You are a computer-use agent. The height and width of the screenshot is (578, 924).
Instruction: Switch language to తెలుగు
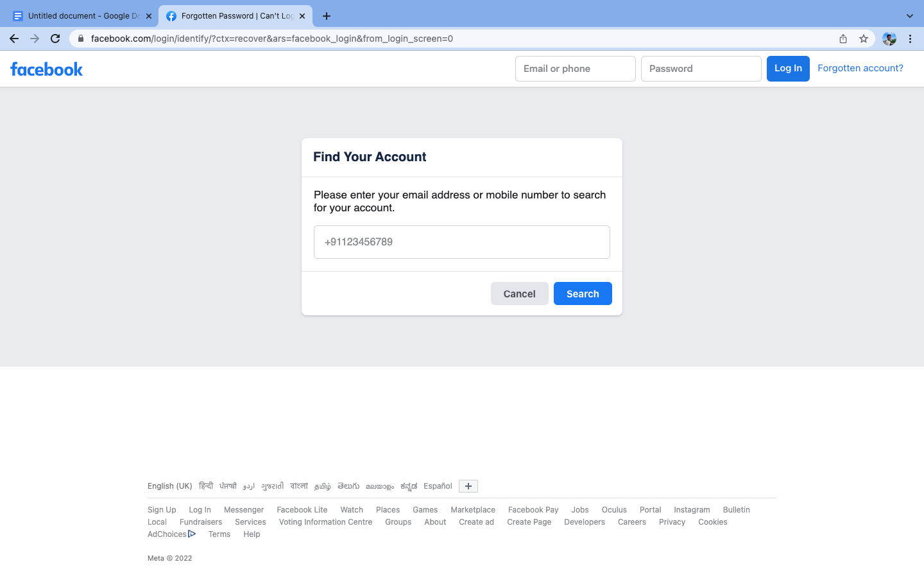[x=348, y=486]
